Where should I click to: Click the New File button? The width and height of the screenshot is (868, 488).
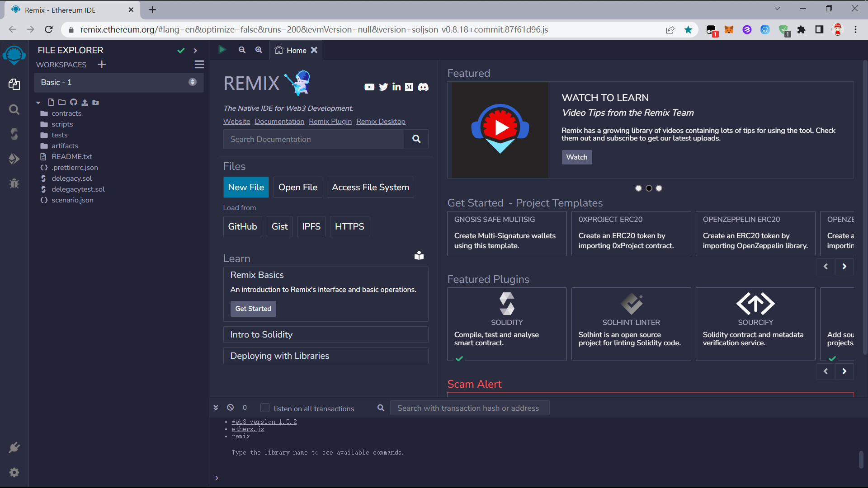pyautogui.click(x=246, y=187)
